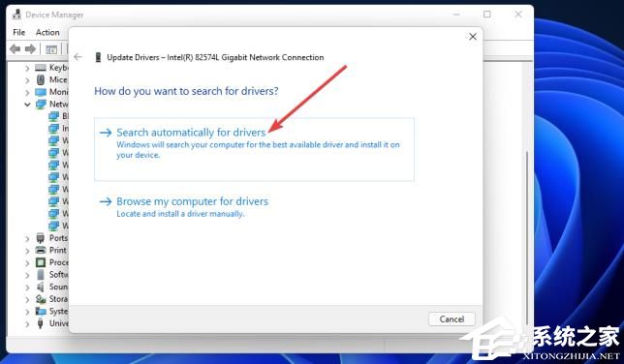
Task: Expand the Sound controllers node
Action: 27,288
